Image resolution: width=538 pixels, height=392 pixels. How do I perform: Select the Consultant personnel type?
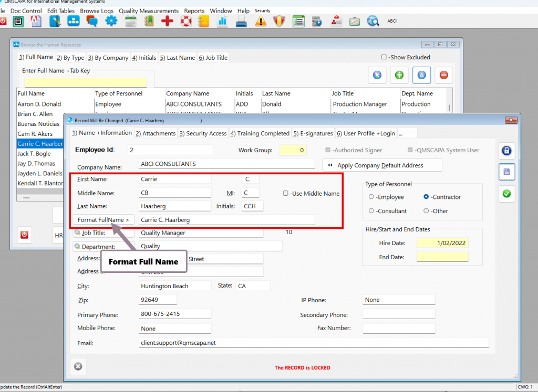[371, 211]
